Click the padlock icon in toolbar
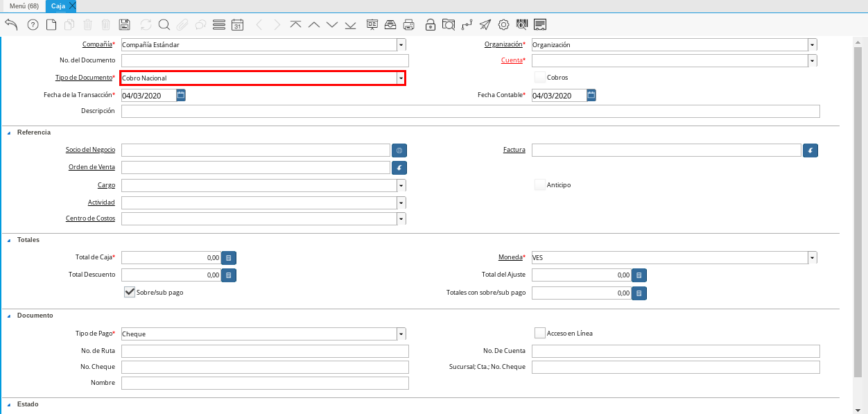The image size is (868, 414). coord(431,25)
